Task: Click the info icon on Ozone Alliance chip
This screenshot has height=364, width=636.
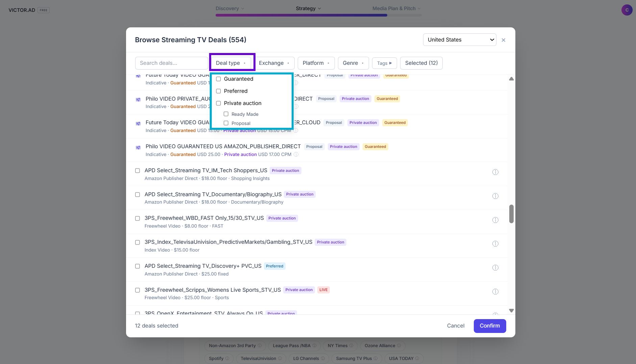Action: 399,345
